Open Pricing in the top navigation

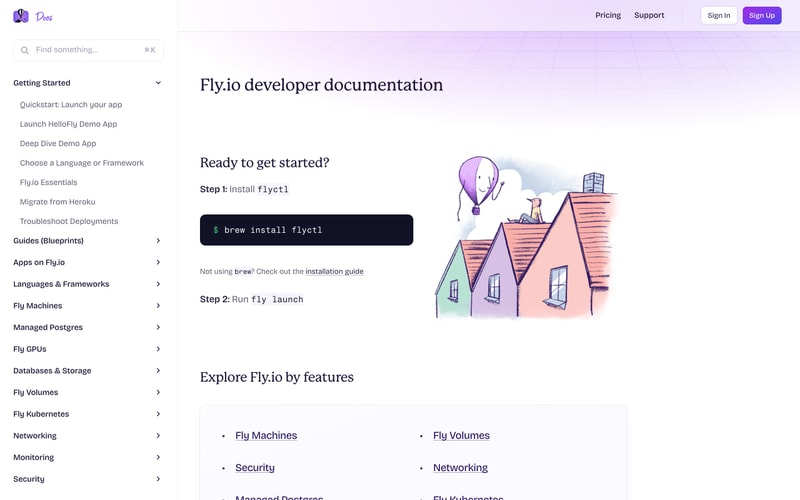click(608, 15)
